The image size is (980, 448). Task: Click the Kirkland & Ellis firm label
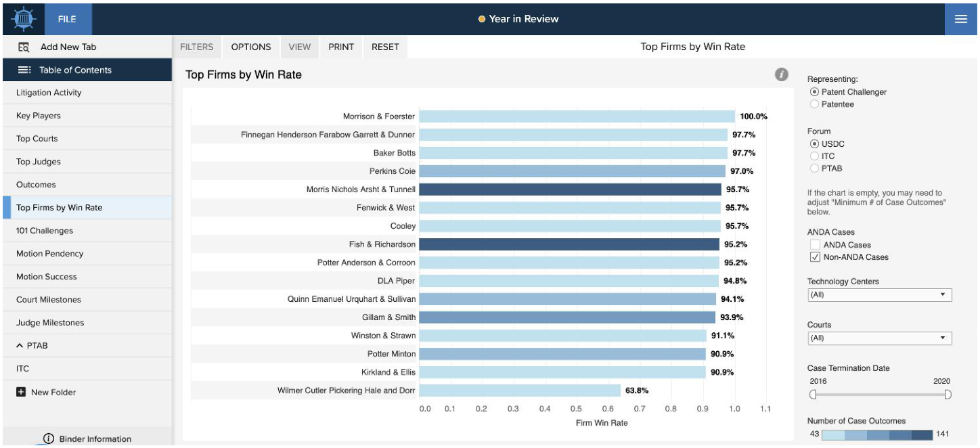[x=389, y=372]
